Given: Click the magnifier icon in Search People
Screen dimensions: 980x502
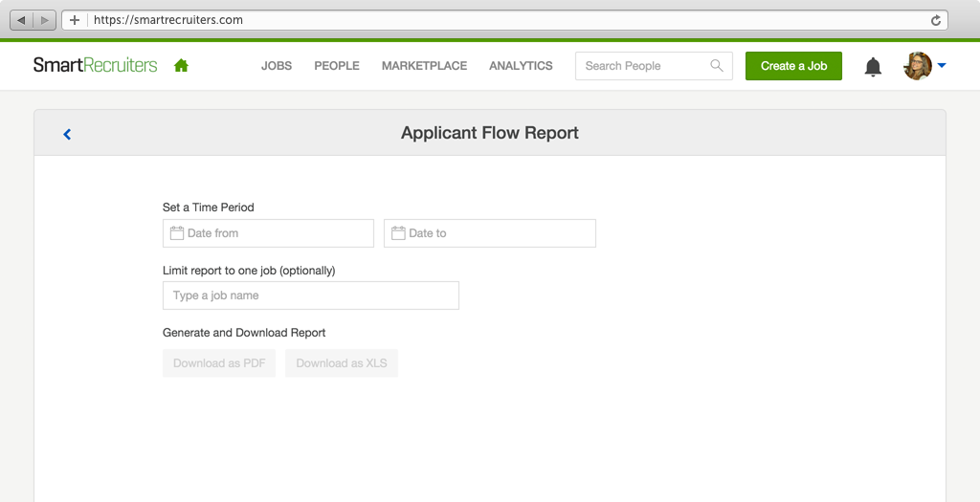Looking at the screenshot, I should (x=717, y=66).
